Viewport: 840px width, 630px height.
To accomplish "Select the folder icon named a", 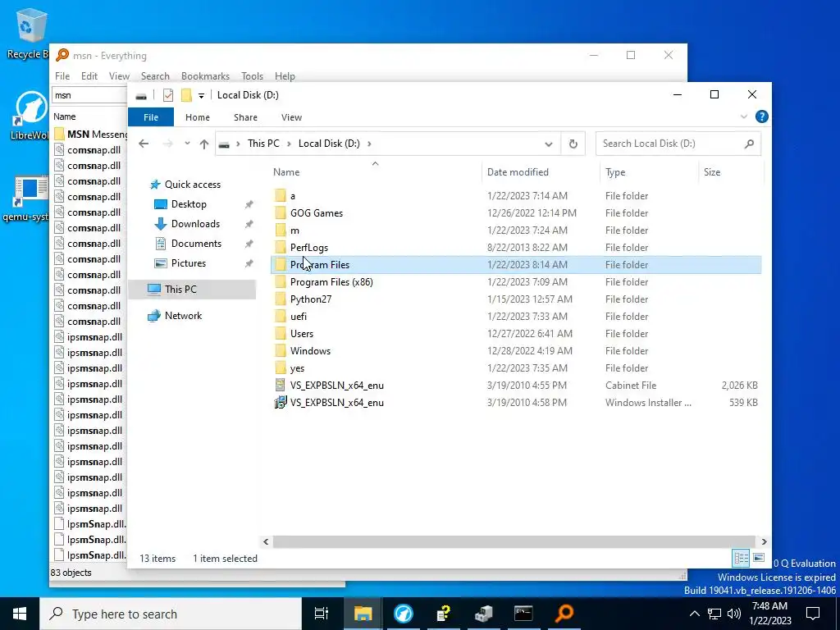I will coord(281,195).
